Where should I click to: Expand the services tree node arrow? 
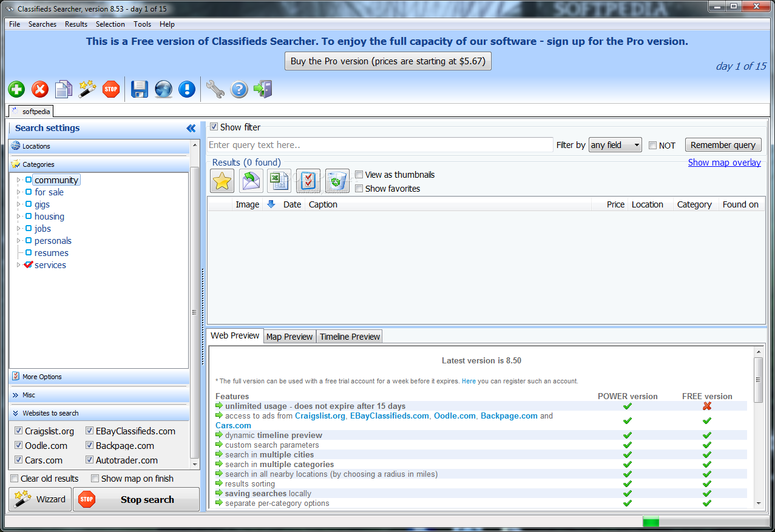[19, 265]
